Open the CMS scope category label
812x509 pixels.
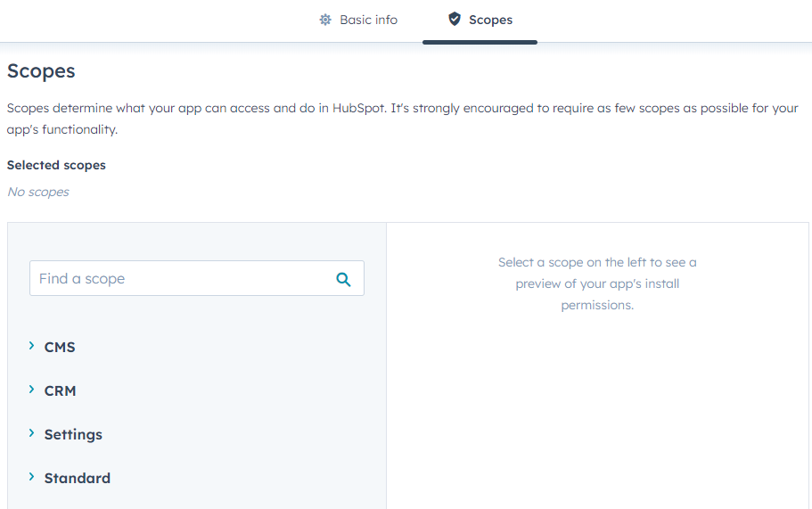click(x=60, y=347)
